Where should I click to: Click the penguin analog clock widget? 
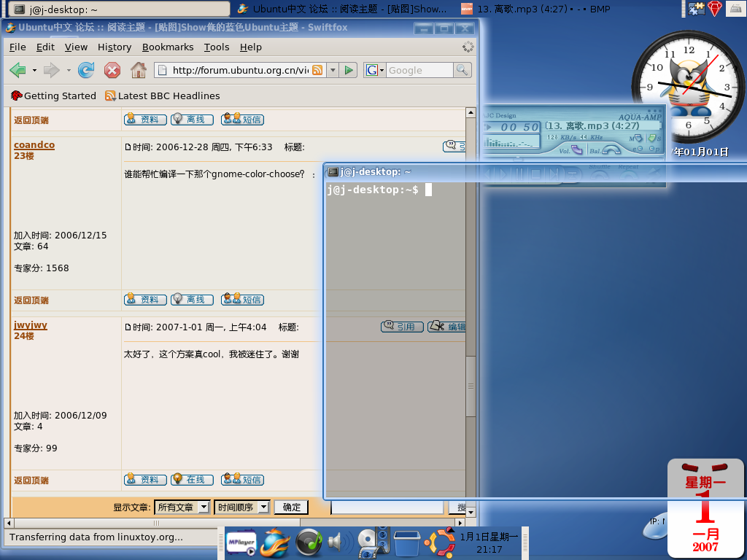tap(688, 87)
